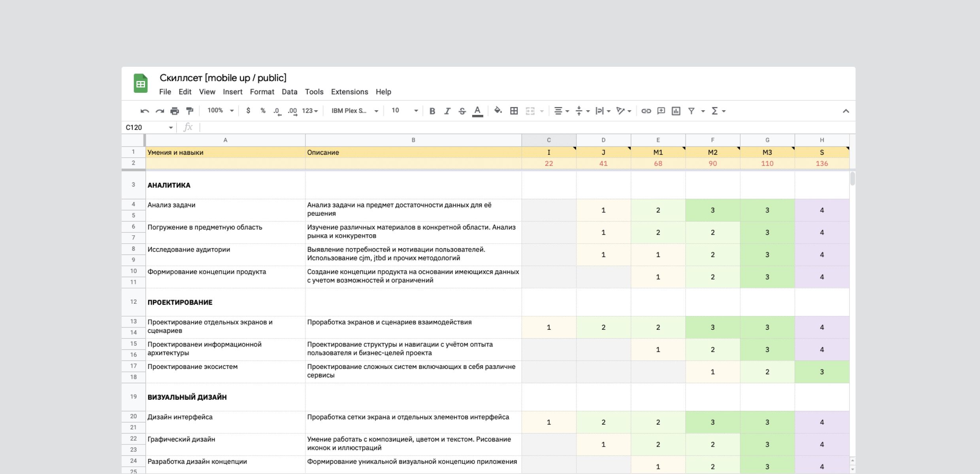This screenshot has height=474, width=980.
Task: Select column B header
Action: point(413,140)
